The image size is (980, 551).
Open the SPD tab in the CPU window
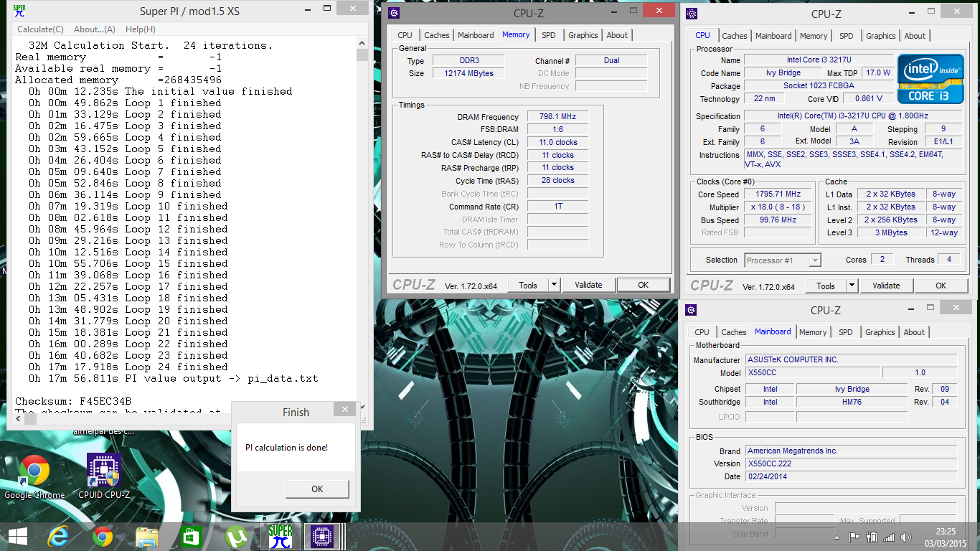(847, 36)
